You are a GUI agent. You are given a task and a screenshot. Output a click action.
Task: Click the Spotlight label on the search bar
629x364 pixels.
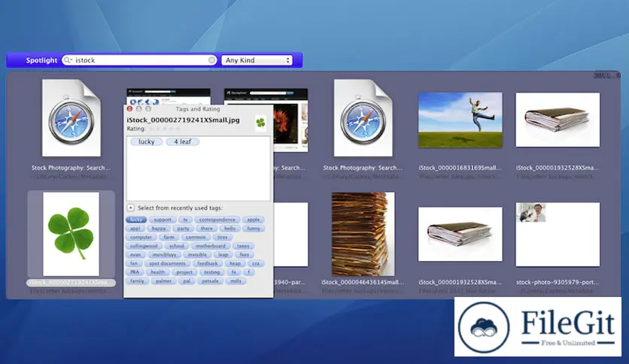coord(41,60)
